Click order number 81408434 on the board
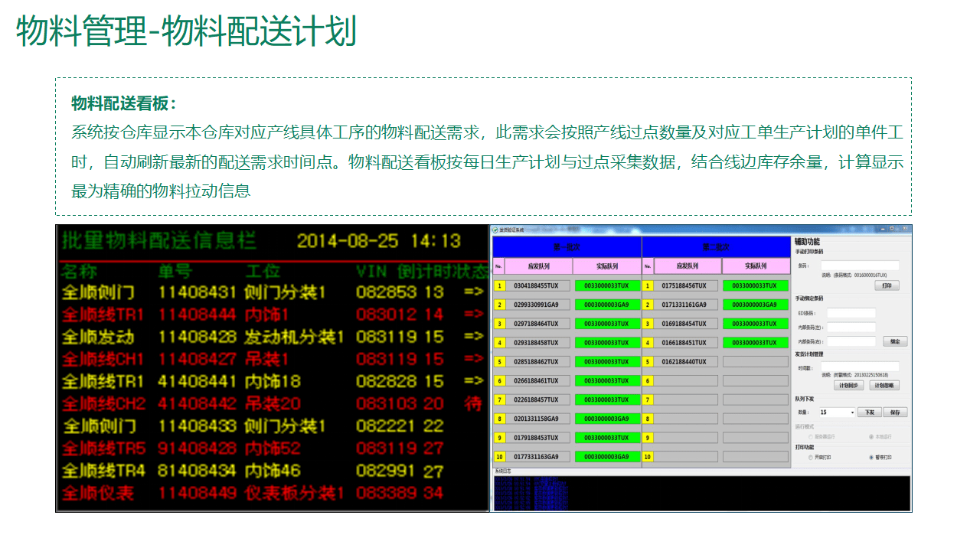980x551 pixels. click(198, 471)
